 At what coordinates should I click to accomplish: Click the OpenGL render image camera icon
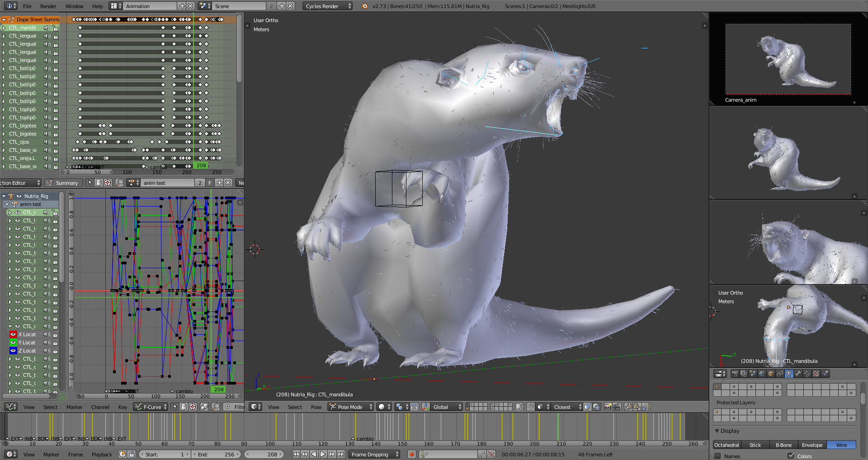point(608,407)
